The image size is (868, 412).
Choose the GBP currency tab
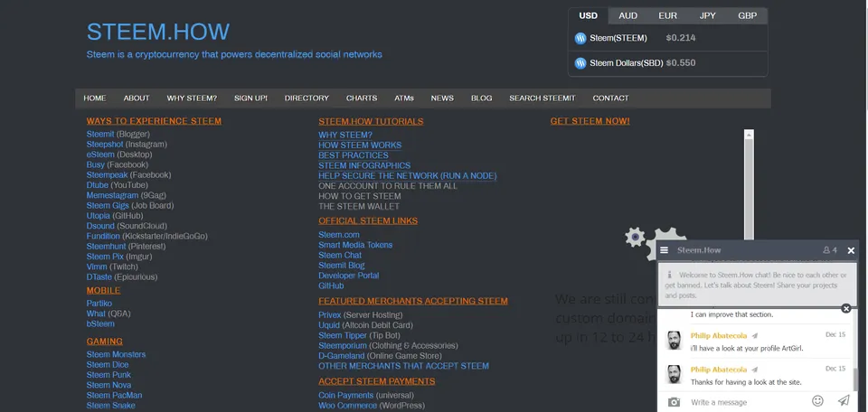(x=747, y=15)
